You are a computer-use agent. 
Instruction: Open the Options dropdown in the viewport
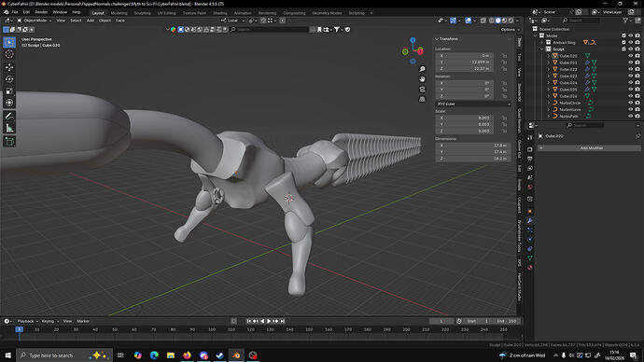[510, 30]
